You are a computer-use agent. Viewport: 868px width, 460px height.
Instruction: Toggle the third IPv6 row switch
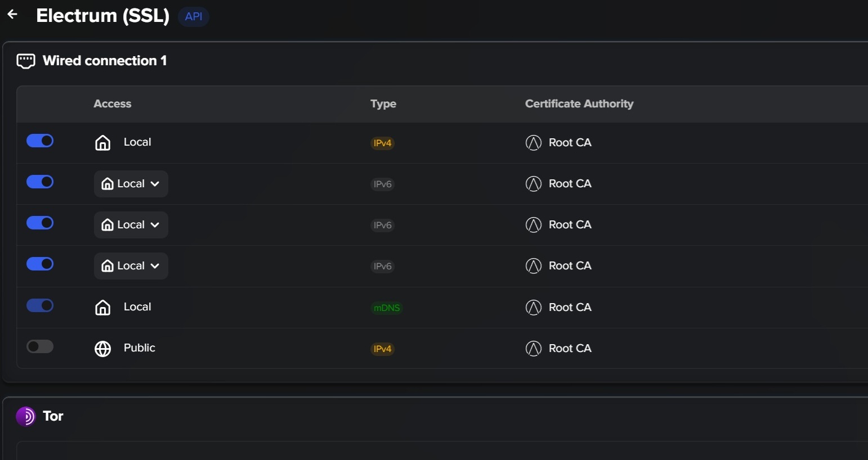40,264
